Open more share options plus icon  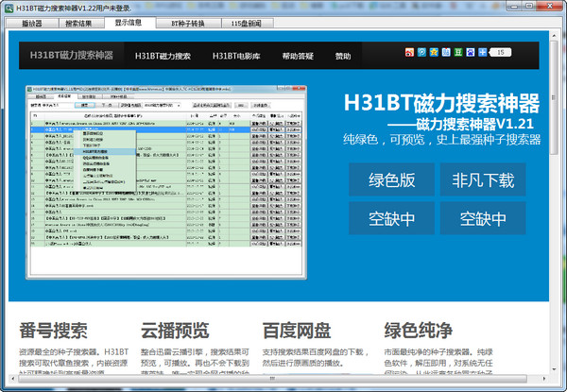click(x=482, y=52)
